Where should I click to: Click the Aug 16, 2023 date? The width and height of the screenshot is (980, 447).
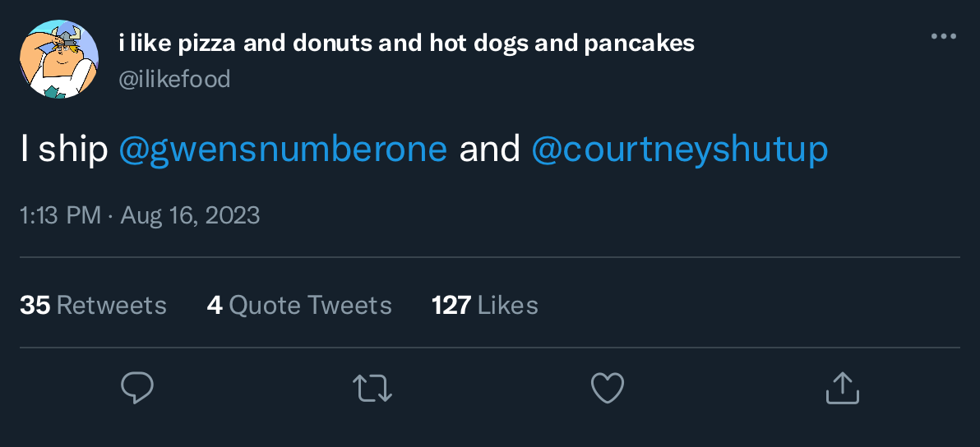pos(190,215)
